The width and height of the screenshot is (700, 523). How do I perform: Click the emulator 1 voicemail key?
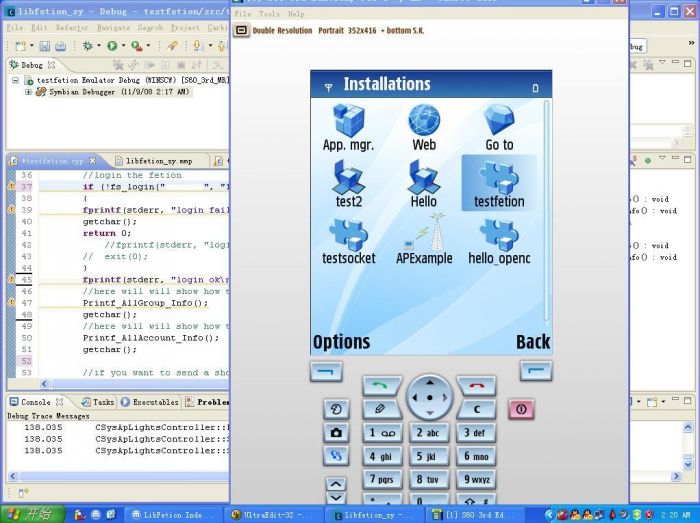382,433
